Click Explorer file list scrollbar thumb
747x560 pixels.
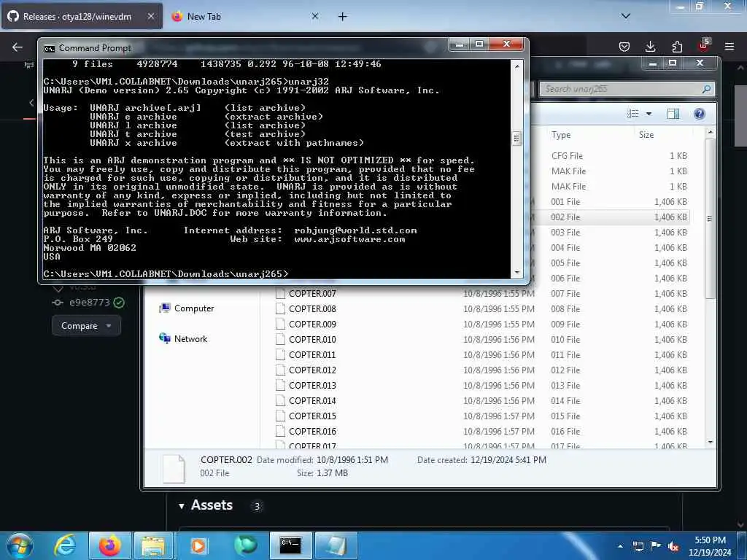click(710, 219)
